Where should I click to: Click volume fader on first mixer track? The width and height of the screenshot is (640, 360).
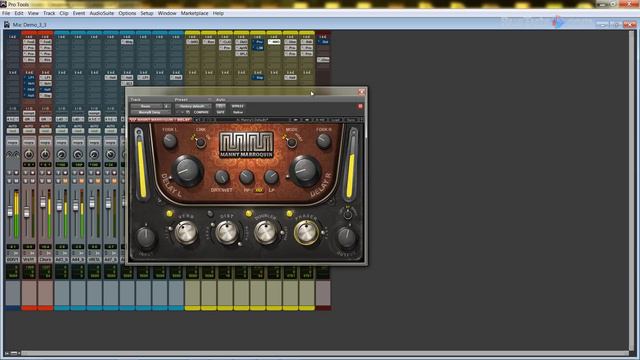click(10, 211)
